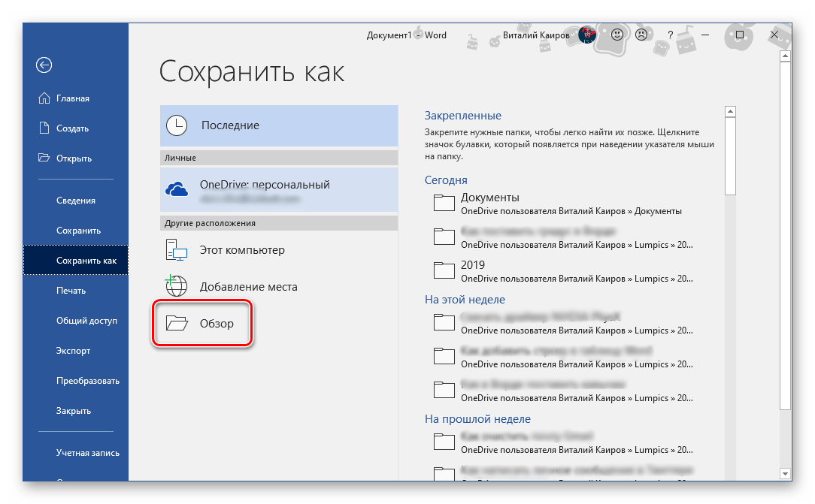Click Добавление места option
Screen dimensions: 815x504
(x=279, y=286)
